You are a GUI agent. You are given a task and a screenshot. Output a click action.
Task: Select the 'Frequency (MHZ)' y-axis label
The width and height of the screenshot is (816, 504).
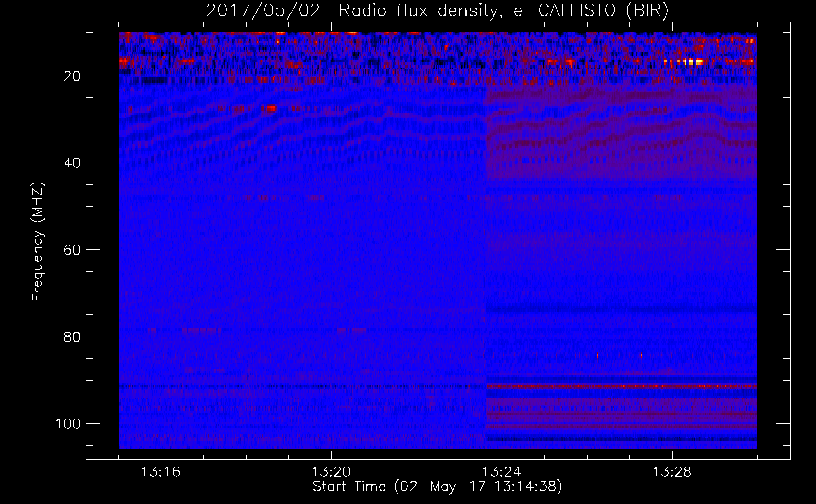(x=38, y=242)
